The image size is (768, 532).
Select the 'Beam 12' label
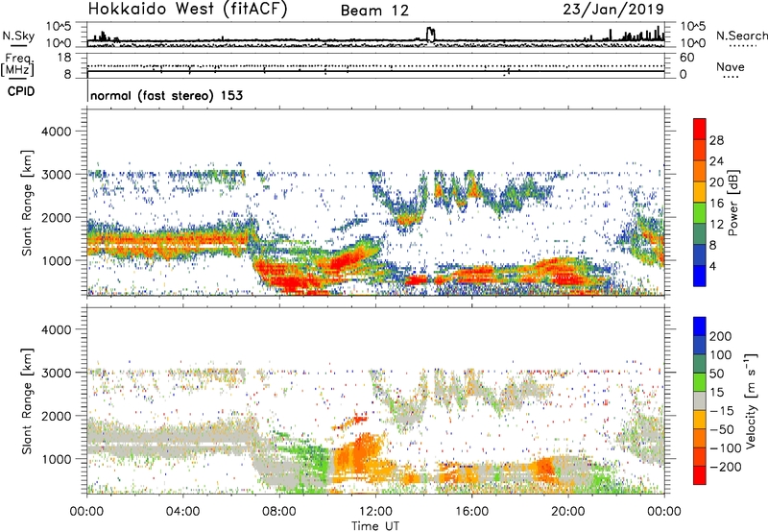[374, 11]
